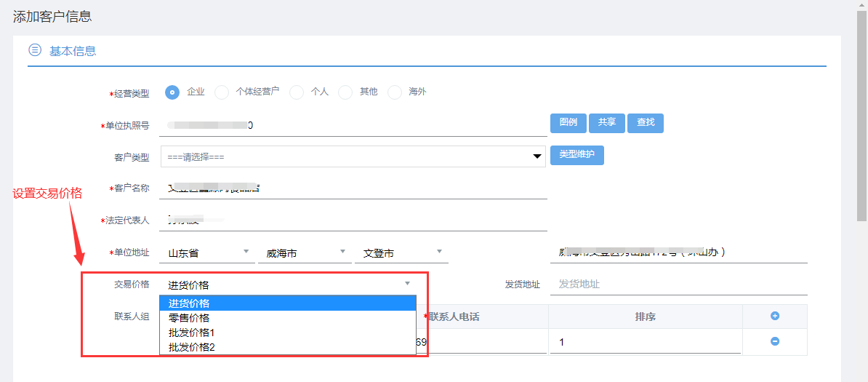Open 山东省 province dropdown
Image resolution: width=868 pixels, height=382 pixels.
tap(208, 253)
